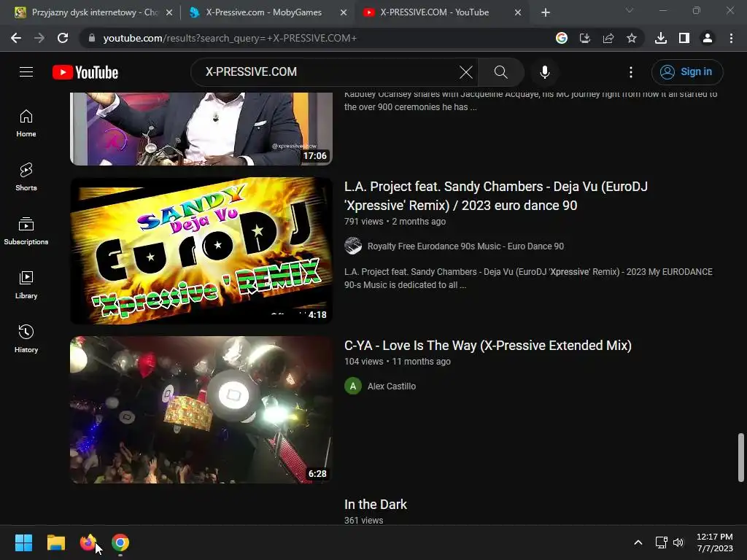Open the tab search chevron

[x=630, y=10]
